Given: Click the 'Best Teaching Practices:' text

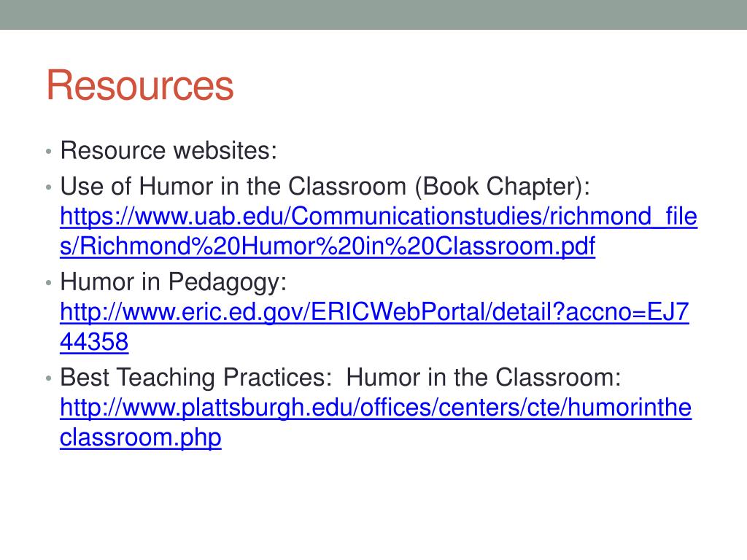Looking at the screenshot, I should click(x=196, y=377).
